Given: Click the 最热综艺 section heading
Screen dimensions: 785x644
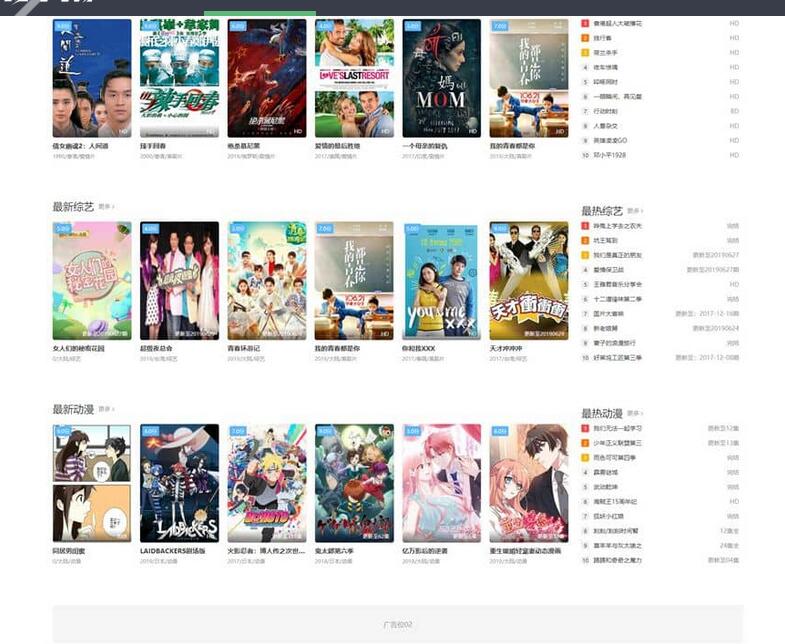Looking at the screenshot, I should pyautogui.click(x=602, y=211).
